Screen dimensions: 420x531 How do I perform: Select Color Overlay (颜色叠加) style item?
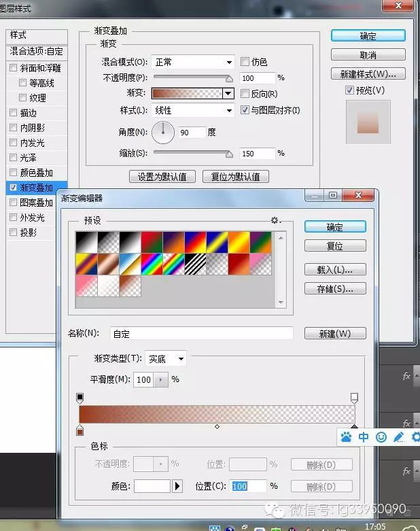[x=36, y=173]
